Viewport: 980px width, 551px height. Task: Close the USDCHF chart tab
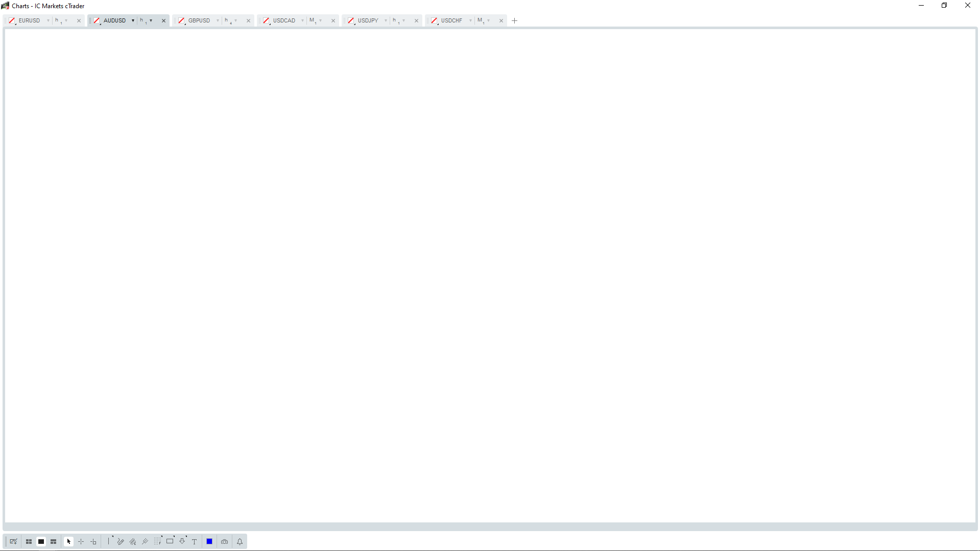[501, 21]
